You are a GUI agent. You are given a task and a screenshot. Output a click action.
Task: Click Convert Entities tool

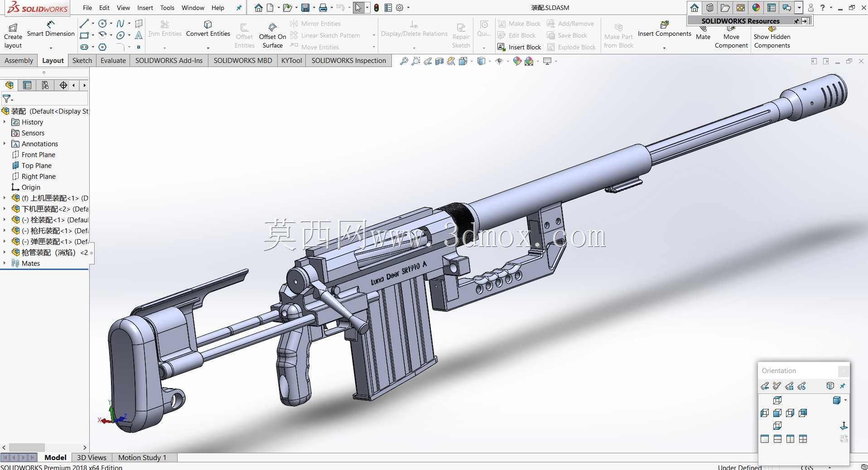pos(208,29)
